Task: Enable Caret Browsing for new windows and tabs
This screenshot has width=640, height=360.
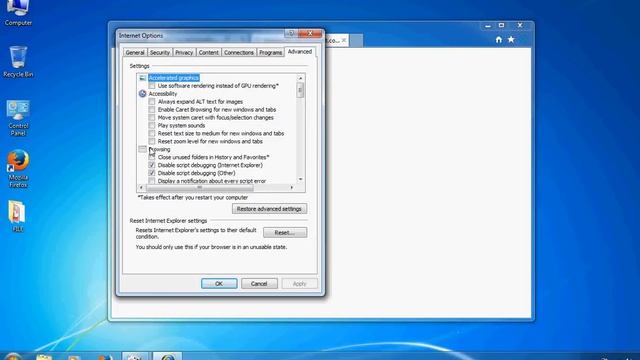Action: 152,109
